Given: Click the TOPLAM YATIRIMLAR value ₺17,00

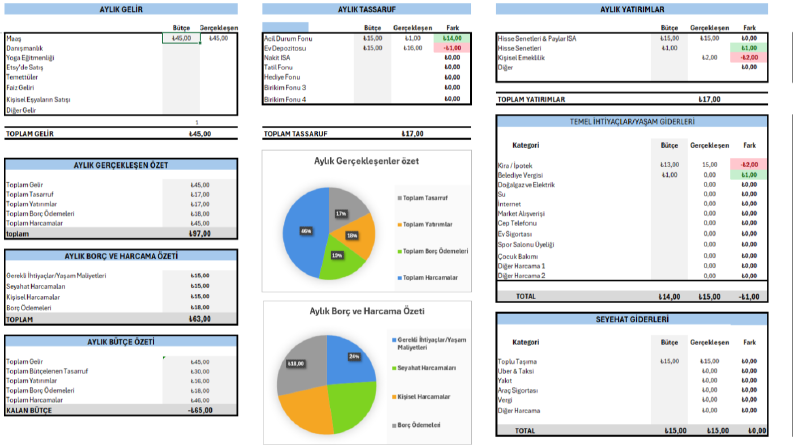Looking at the screenshot, I should (709, 100).
